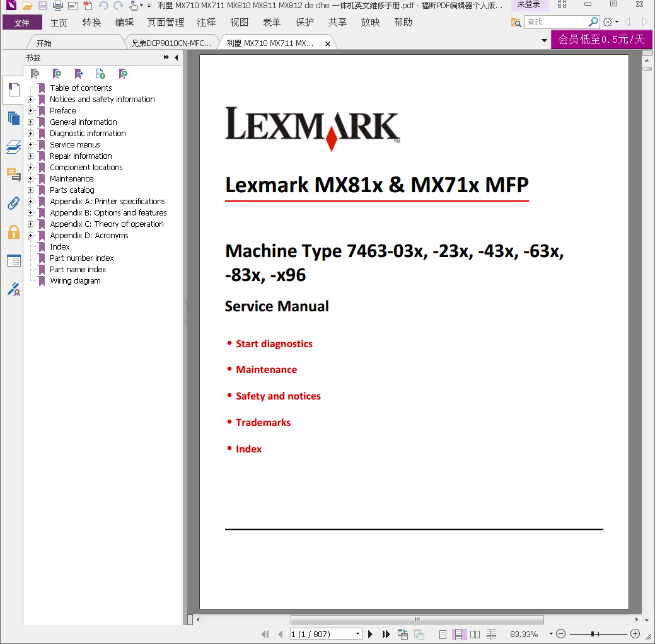Viewport: 655px width, 644px height.
Task: Switch to the 页面管理 page management tab
Action: (165, 22)
